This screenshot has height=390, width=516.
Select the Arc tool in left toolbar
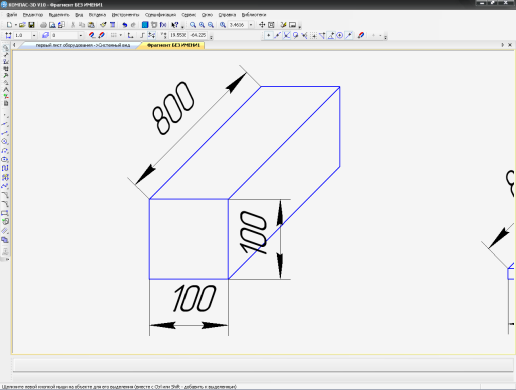tap(5, 151)
